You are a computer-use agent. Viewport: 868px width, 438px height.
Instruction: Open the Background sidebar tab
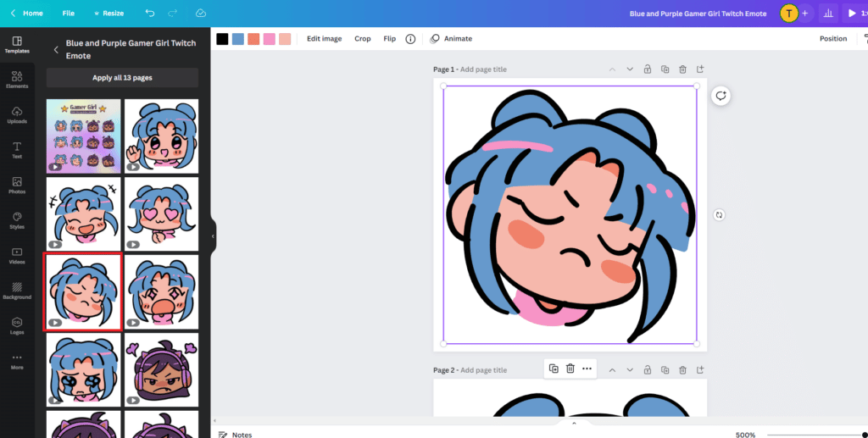pyautogui.click(x=17, y=291)
